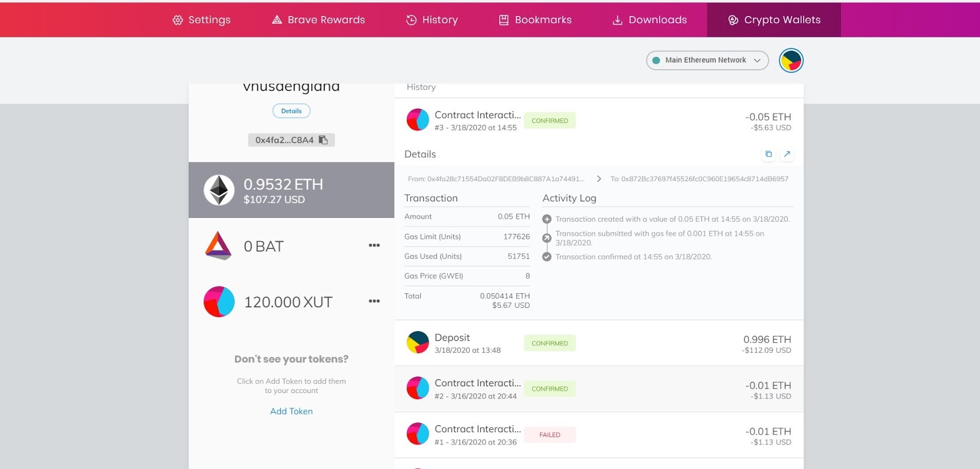
Task: Copy transaction ID icon in Details
Action: coord(769,154)
